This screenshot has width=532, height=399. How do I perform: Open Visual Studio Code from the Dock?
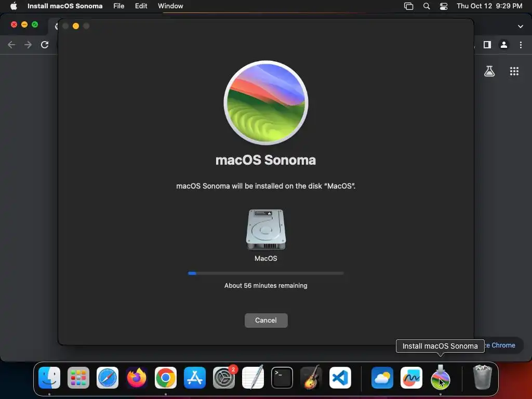(340, 378)
